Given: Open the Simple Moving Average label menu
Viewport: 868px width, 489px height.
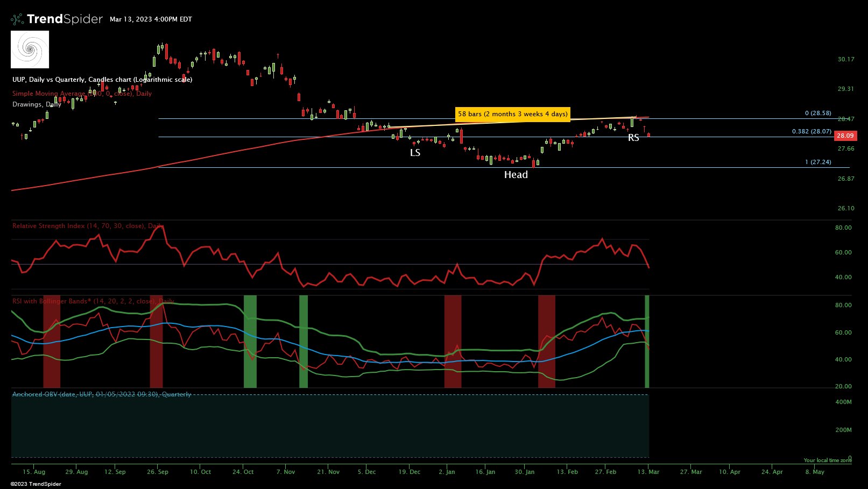Looking at the screenshot, I should click(x=81, y=94).
